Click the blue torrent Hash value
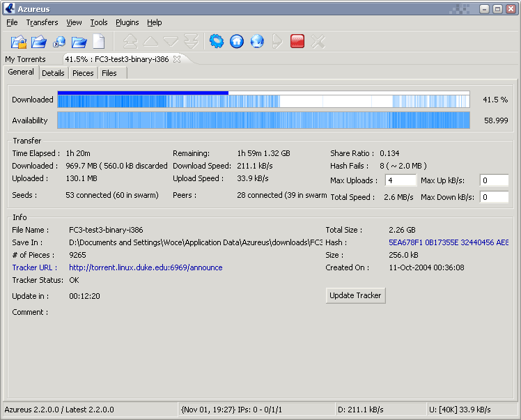Screen dimensions: 521x420 pyautogui.click(x=449, y=242)
